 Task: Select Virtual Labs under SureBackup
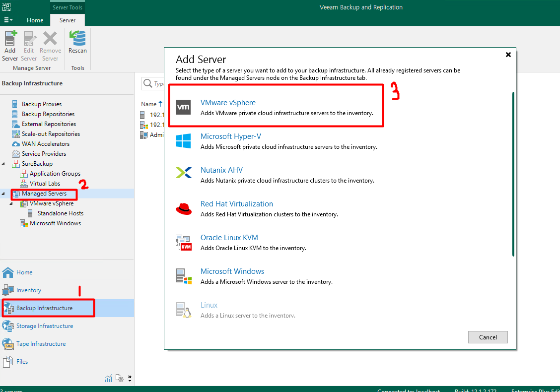coord(45,184)
